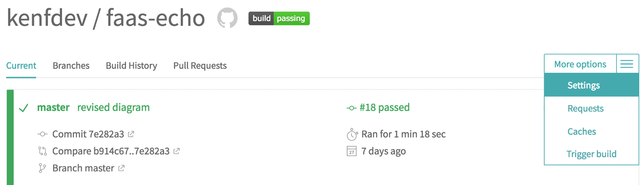The image size is (644, 185).
Task: Open external link icon next to Commit 7e282a3
Action: pyautogui.click(x=131, y=134)
